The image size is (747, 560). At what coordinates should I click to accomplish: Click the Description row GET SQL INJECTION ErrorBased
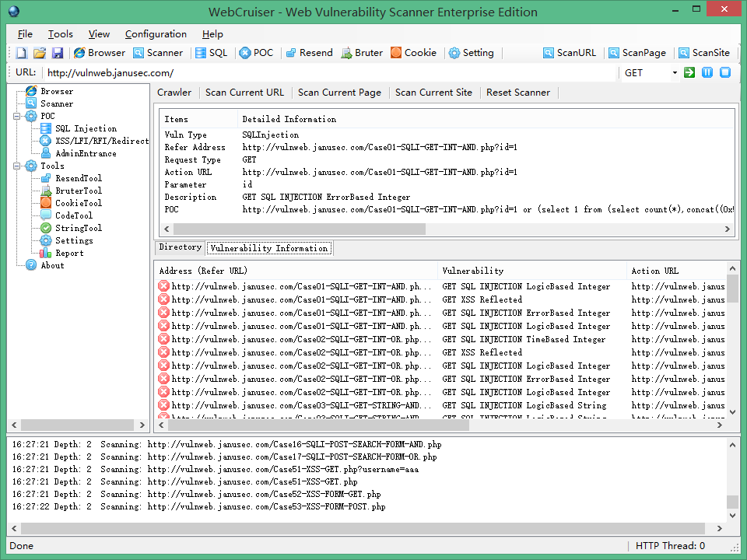[447, 197]
